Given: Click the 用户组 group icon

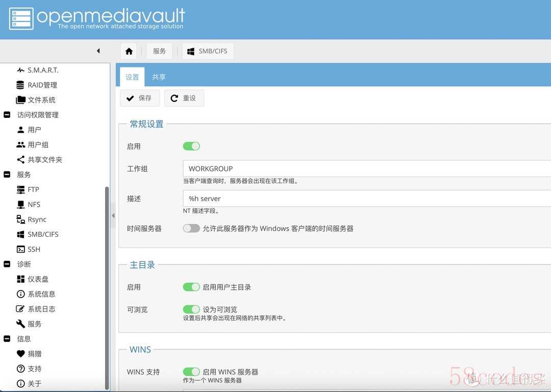Looking at the screenshot, I should pos(20,144).
